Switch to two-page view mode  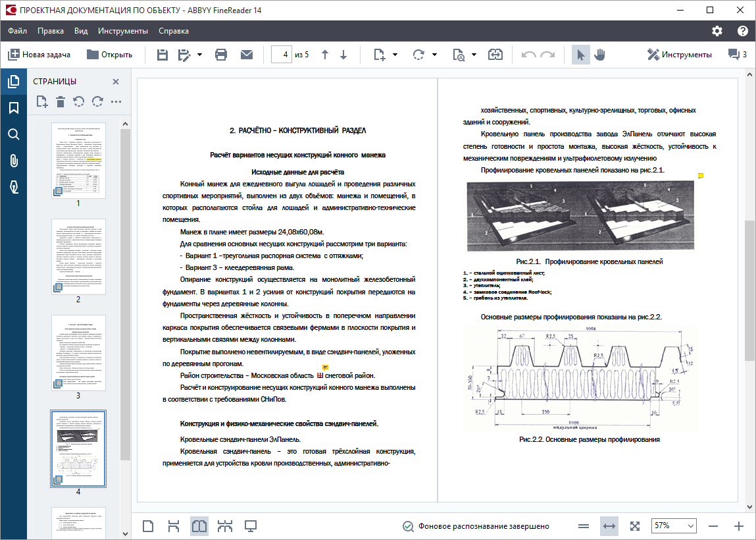(199, 526)
